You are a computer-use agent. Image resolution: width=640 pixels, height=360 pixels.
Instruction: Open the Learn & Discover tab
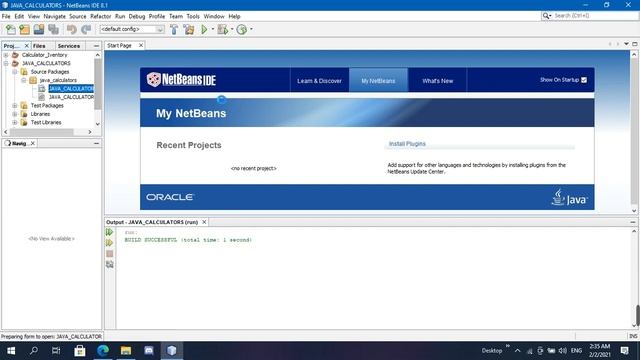319,81
